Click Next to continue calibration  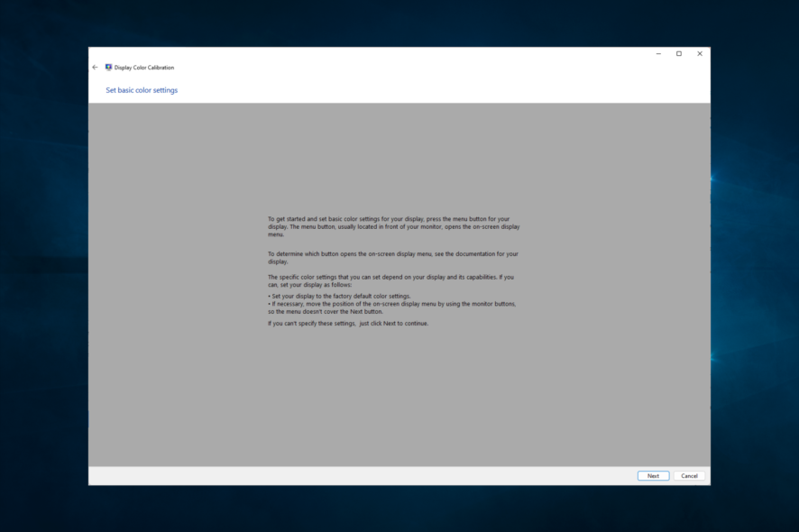coord(653,475)
